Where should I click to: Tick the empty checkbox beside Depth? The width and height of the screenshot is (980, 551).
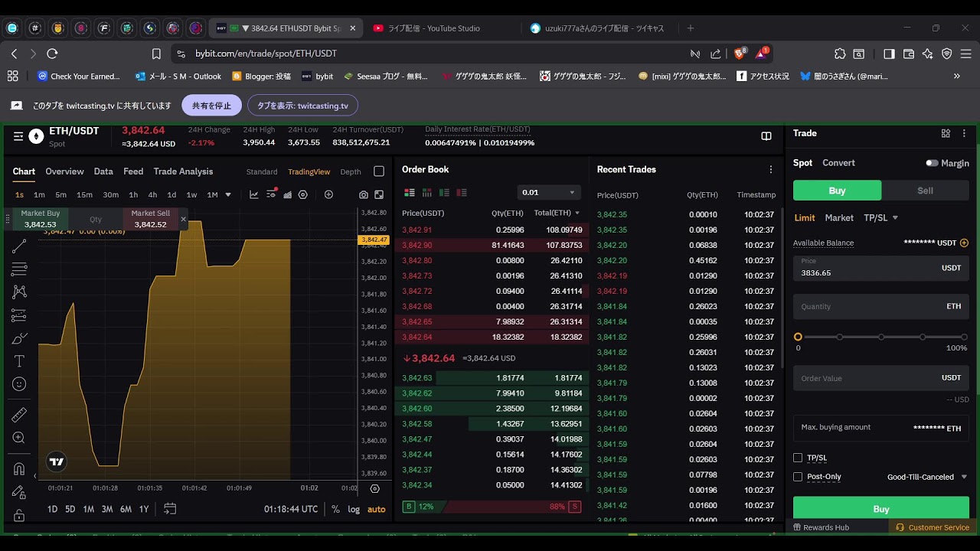[x=379, y=171]
